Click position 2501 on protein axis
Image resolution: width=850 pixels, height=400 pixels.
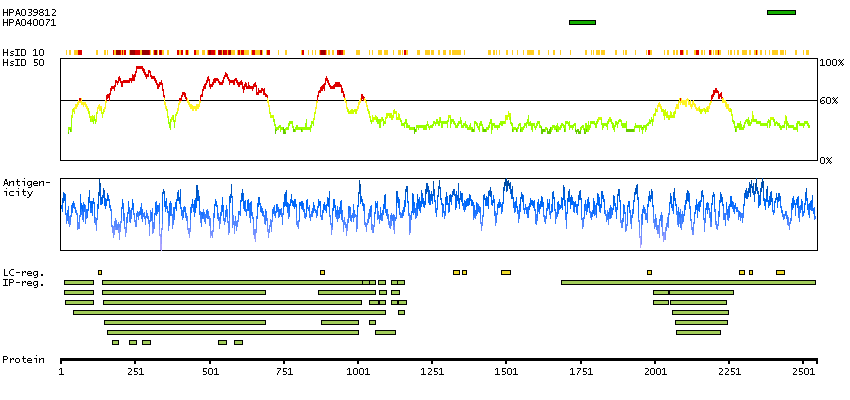[803, 371]
